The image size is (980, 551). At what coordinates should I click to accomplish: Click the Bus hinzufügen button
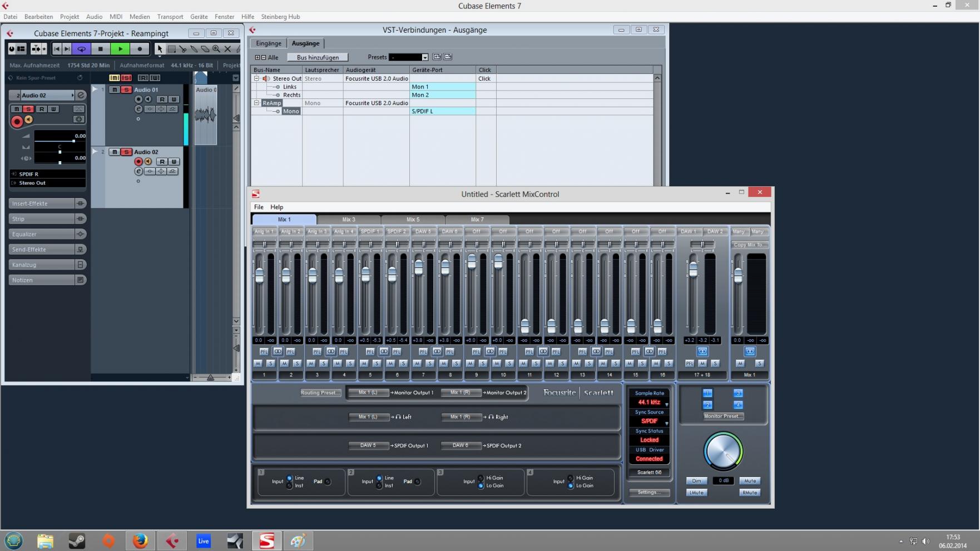tap(318, 57)
